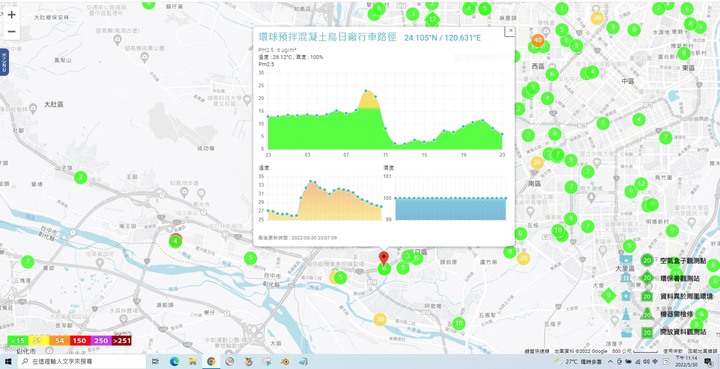The image size is (720, 369).
Task: Toggle the machine maintenance cone icon
Action: click(625, 314)
